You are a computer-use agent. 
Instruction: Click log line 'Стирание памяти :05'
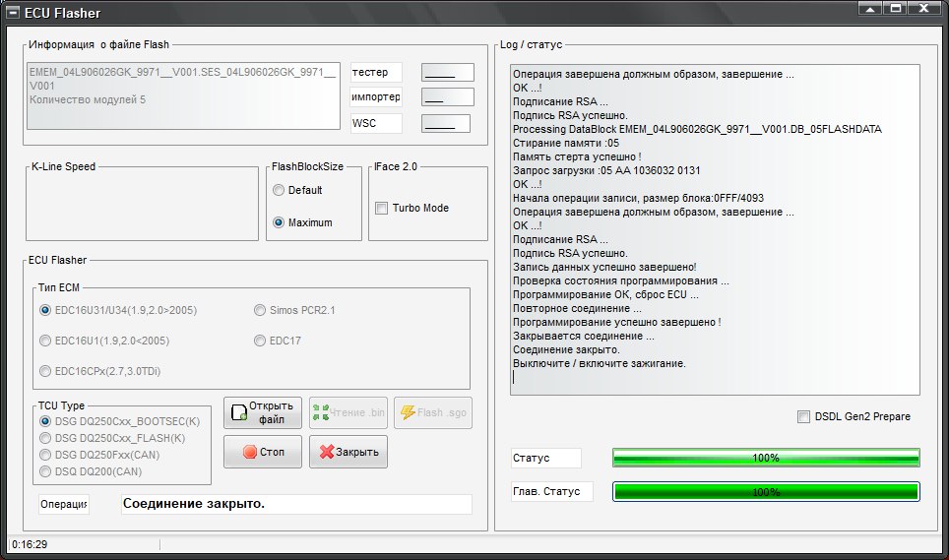566,143
